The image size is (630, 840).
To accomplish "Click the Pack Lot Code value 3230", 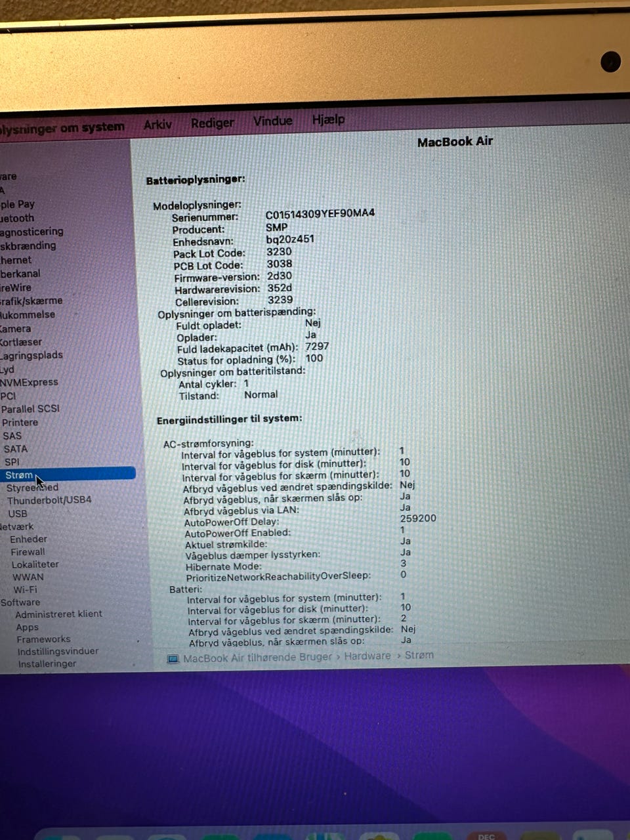I will tap(279, 251).
